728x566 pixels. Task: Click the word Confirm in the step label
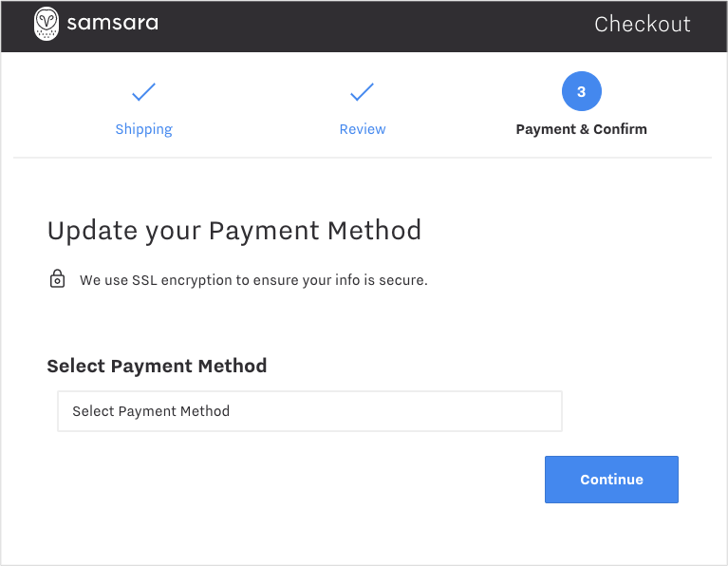coord(620,129)
